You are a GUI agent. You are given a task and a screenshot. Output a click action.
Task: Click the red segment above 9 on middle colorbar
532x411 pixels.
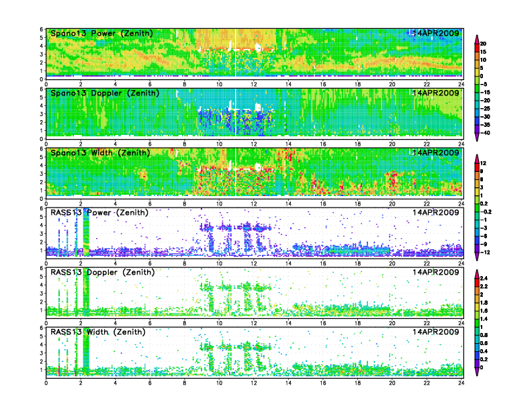[x=477, y=167]
